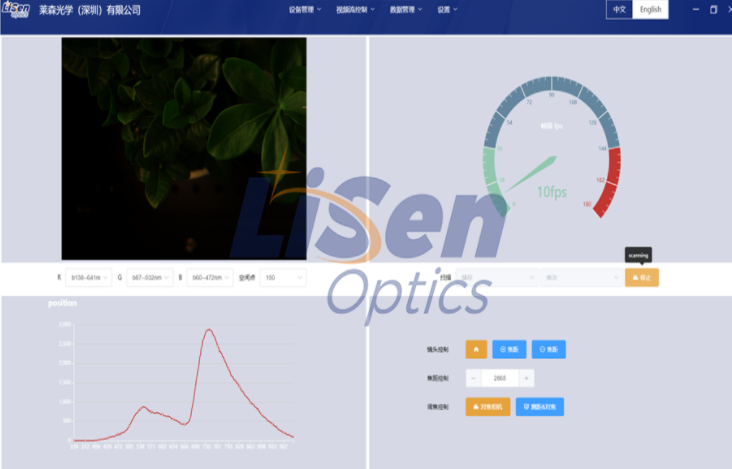Image resolution: width=732 pixels, height=469 pixels.
Task: Expand the dropdown showing value 150
Action: point(282,277)
